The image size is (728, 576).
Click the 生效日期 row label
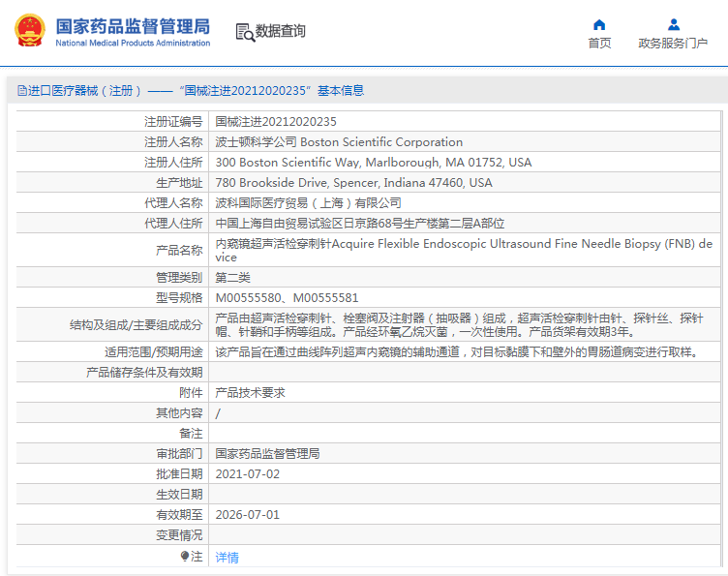click(x=179, y=495)
